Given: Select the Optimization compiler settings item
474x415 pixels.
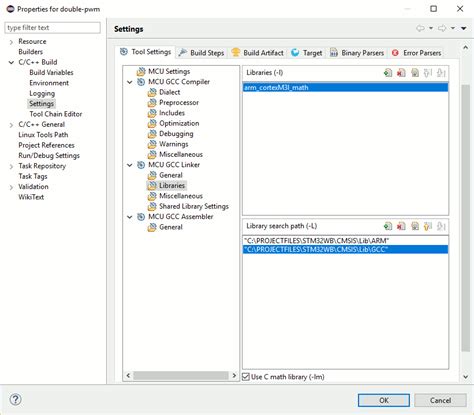Looking at the screenshot, I should pos(179,123).
